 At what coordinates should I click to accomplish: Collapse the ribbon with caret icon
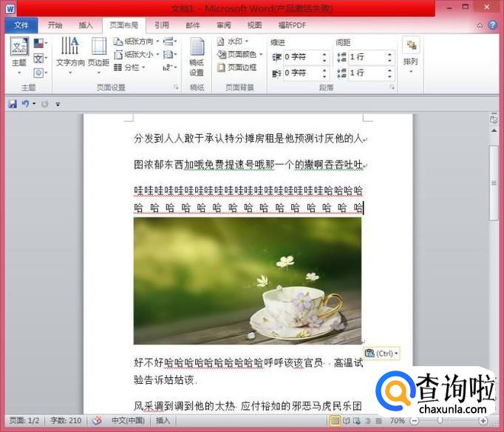pos(480,25)
